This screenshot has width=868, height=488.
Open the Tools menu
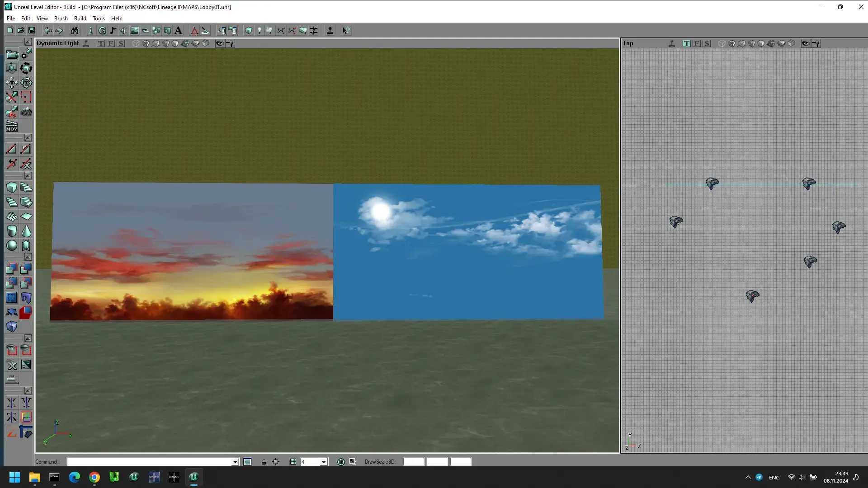tap(99, 19)
